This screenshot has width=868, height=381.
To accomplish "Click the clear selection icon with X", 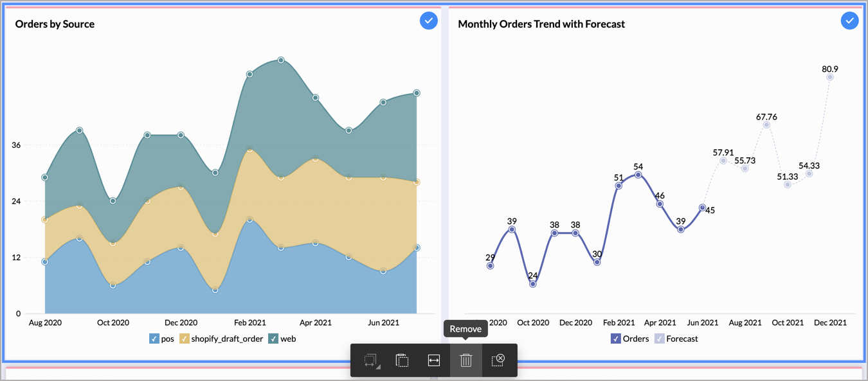I will 498,360.
